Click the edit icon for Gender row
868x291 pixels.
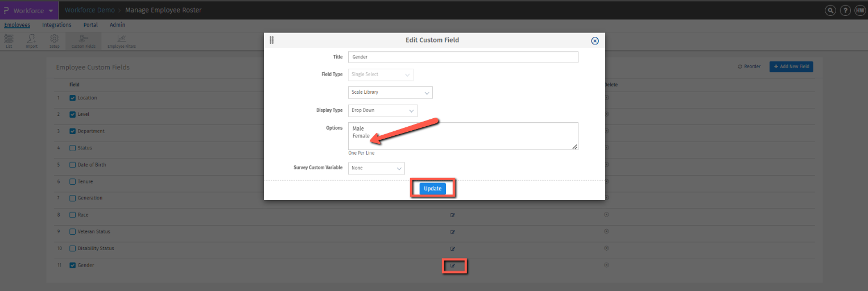point(453,265)
